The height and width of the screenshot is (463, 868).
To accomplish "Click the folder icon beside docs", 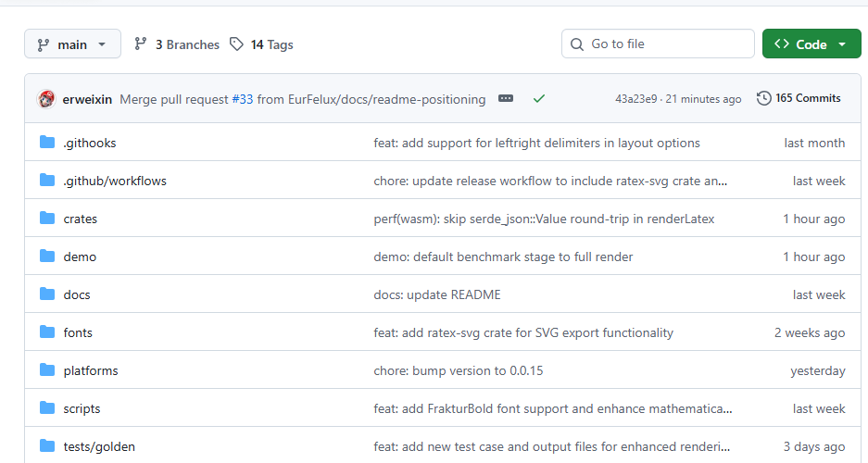I will tap(47, 294).
